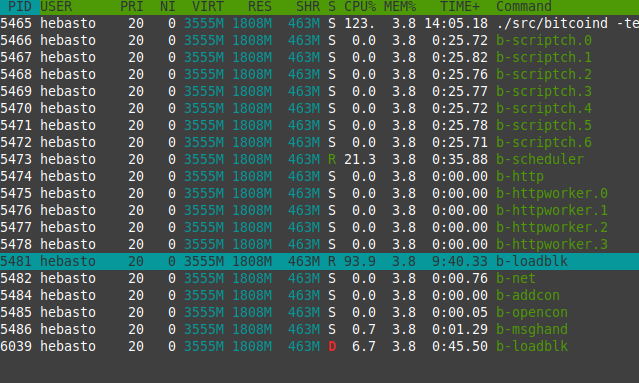Click TIME+ value 0:00.05 of b-opencon

460,312
